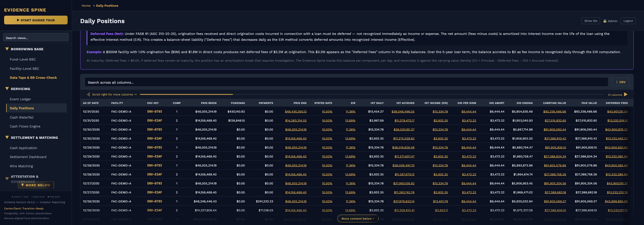The height and width of the screenshot is (225, 644).
Task: Collapse the Servicing section
Action: 7,89
